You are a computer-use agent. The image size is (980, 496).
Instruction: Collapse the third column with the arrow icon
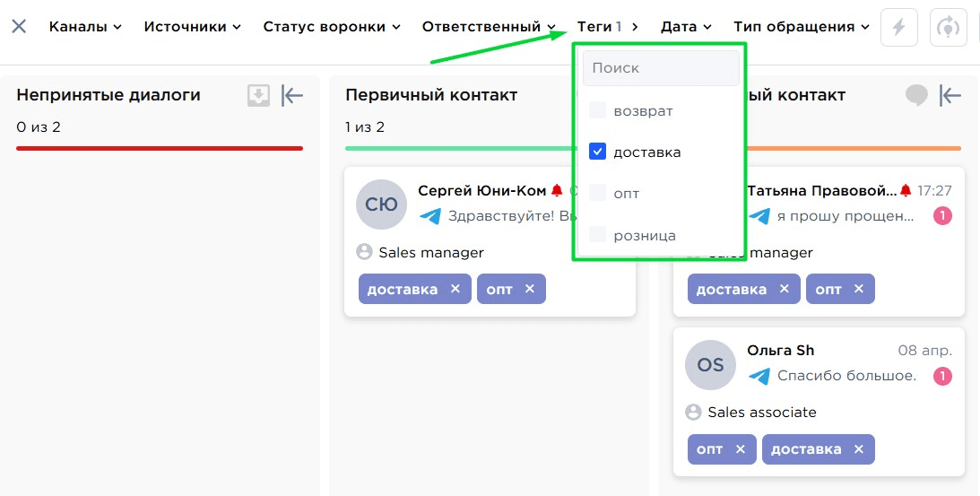[950, 95]
